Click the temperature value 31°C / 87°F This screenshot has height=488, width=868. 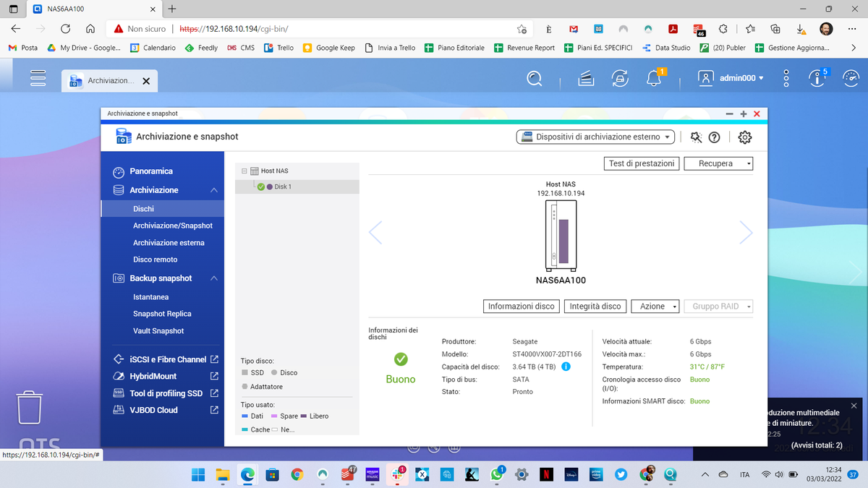coord(707,367)
